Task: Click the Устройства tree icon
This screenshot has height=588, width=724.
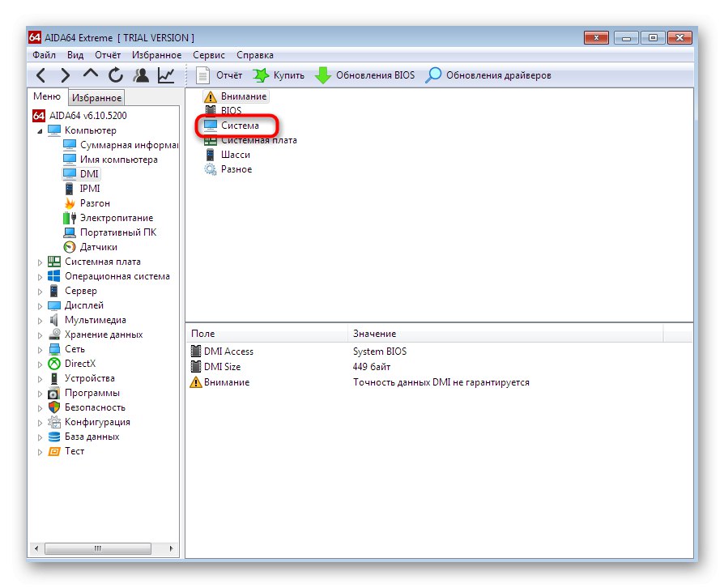Action: pos(54,378)
